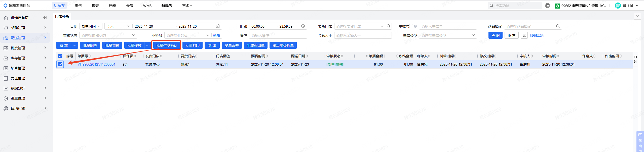Open more options next to 批量作废 button
Image resolution: width=644 pixels, height=152 pixels.
[148, 45]
